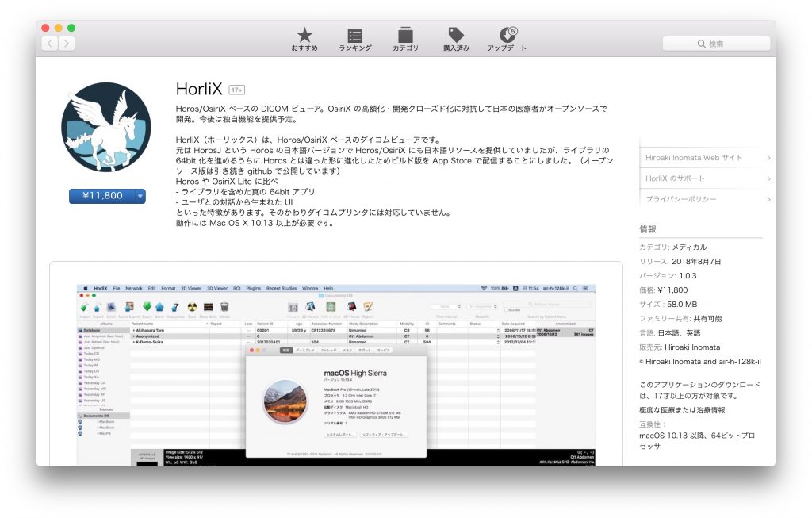812x518 pixels.
Task: Go forward with the right arrow button
Action: point(67,44)
